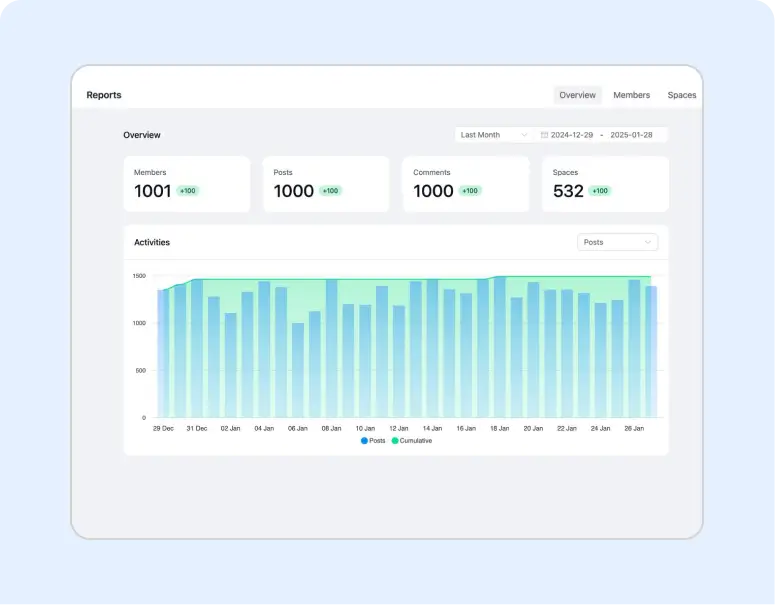Click the +100 badge on Members card

pyautogui.click(x=188, y=191)
